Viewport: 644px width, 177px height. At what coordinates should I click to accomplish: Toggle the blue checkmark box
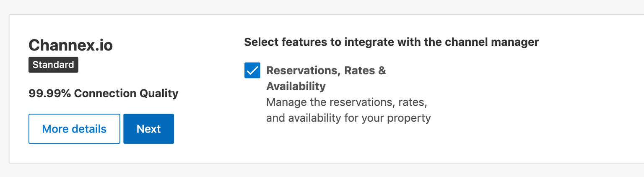click(252, 70)
